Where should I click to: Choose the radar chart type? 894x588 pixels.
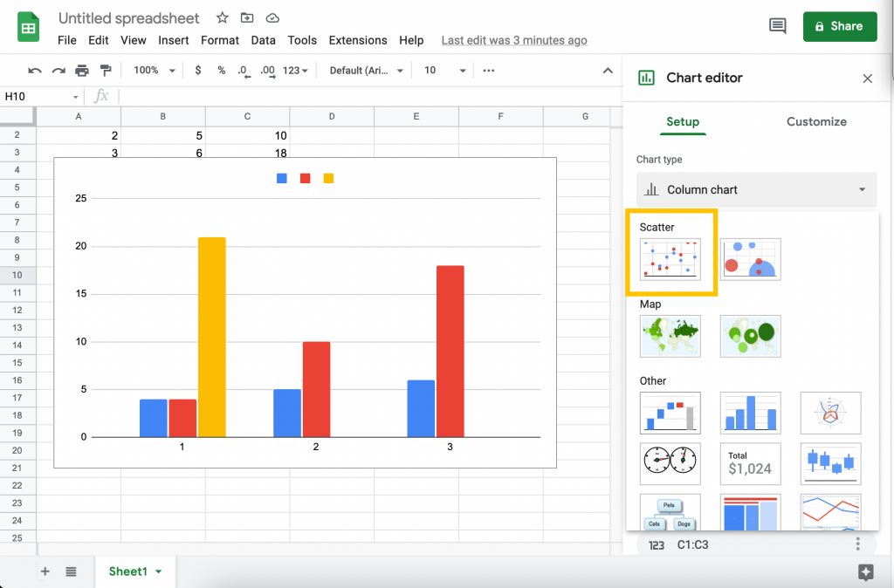click(x=830, y=413)
